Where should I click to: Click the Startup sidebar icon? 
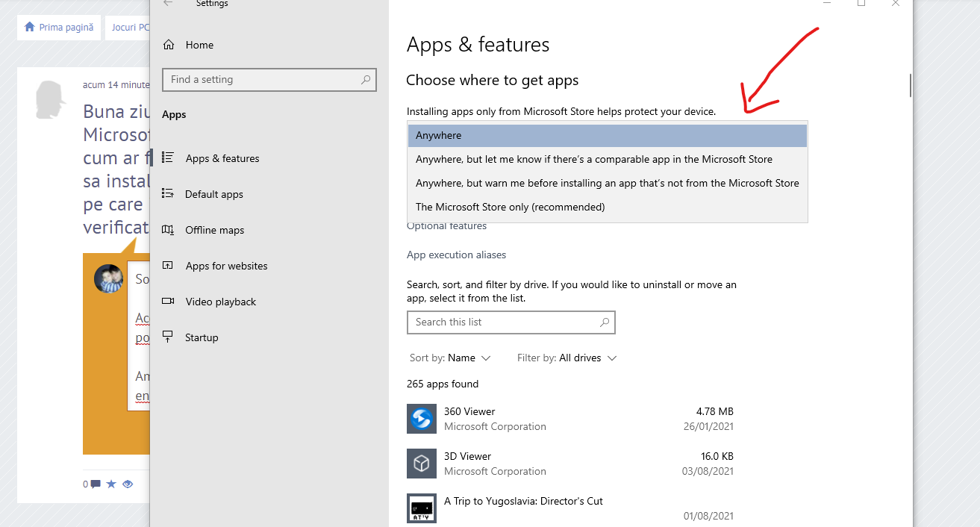(x=168, y=337)
